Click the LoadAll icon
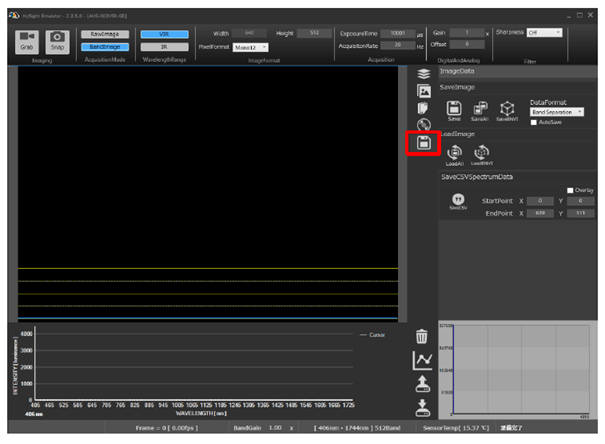 455,155
